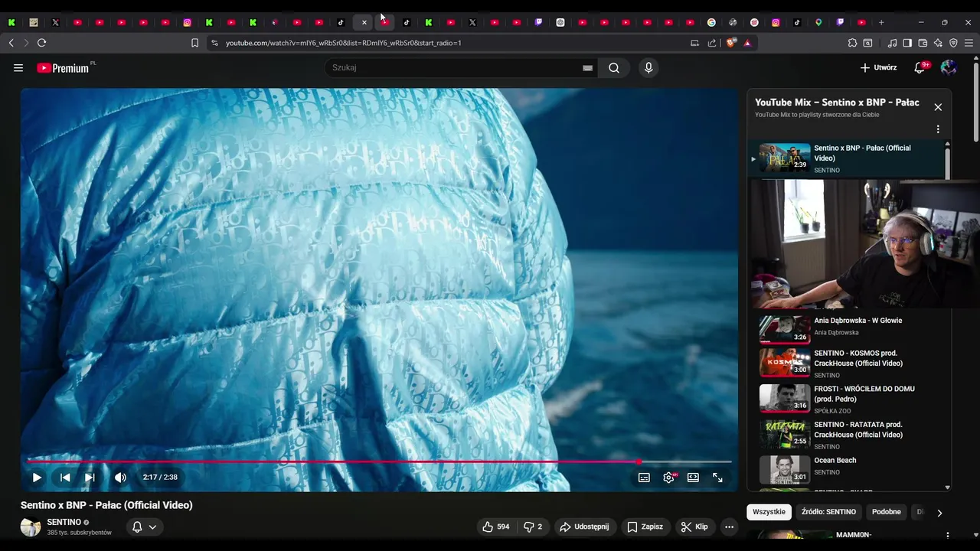Select the Źródło: SENTINO filter chip
The image size is (980, 551).
click(x=828, y=512)
